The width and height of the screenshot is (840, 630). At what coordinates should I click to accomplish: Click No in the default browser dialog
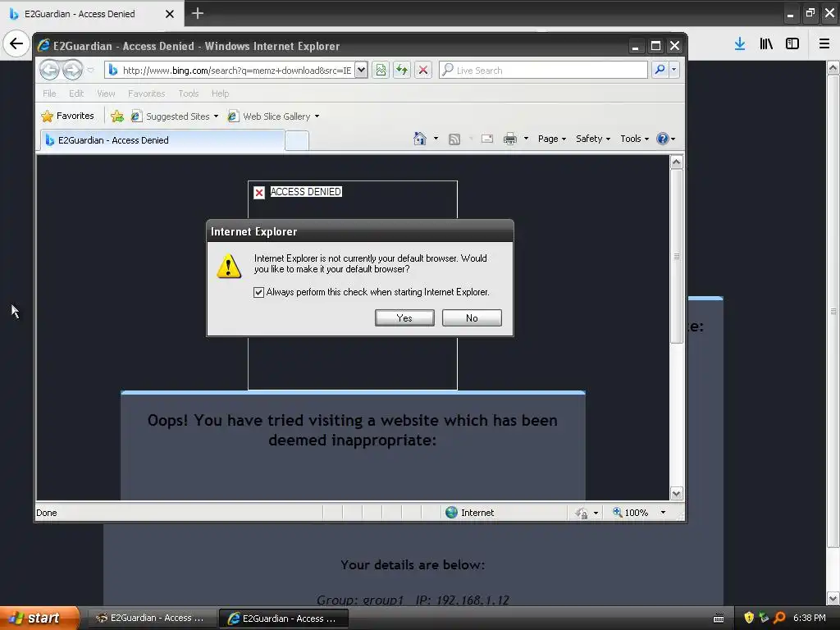472,317
